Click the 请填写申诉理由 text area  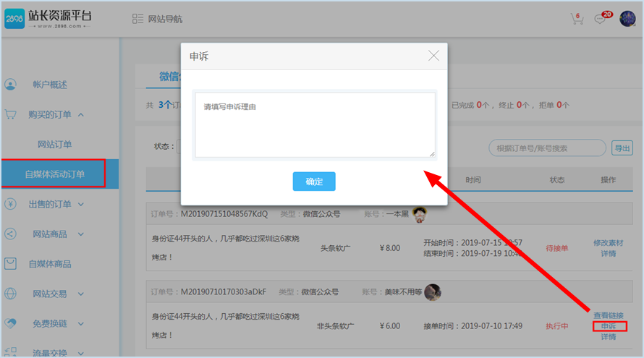(x=315, y=124)
